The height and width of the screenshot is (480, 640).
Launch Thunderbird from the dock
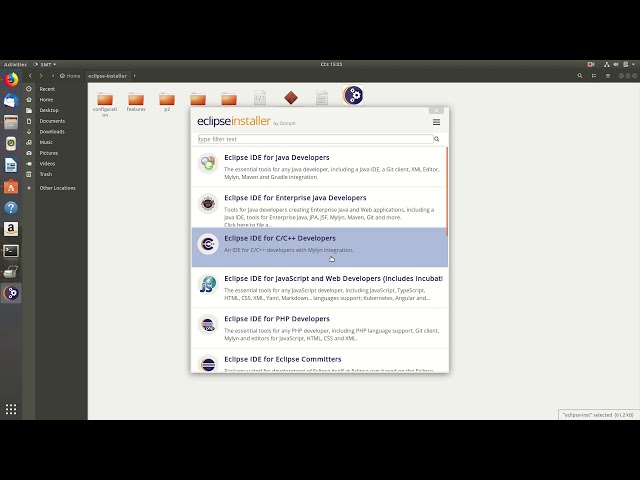click(x=11, y=101)
